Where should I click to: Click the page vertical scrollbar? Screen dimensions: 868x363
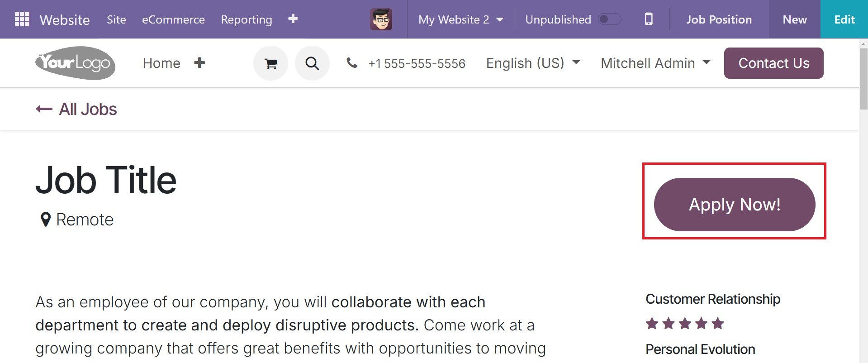(x=863, y=201)
